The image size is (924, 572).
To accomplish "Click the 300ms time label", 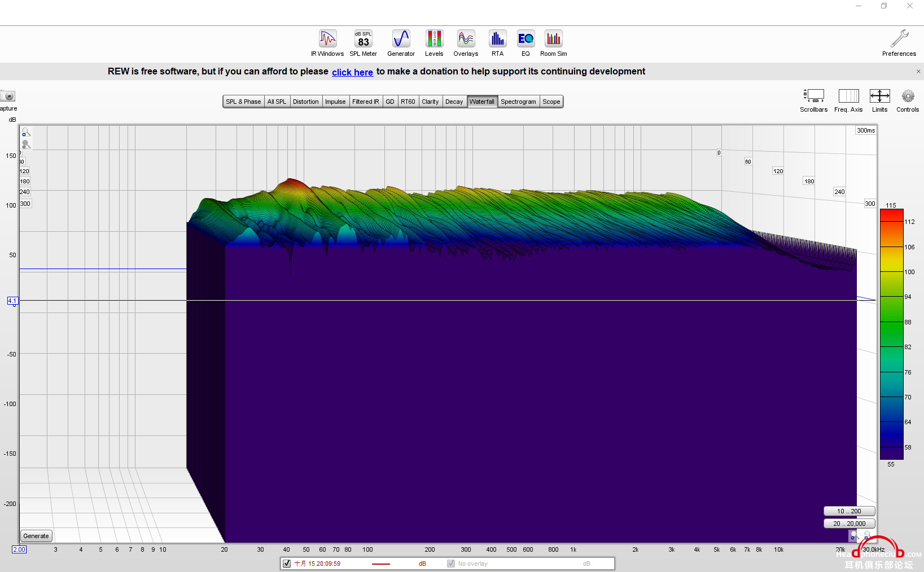I will (x=866, y=130).
